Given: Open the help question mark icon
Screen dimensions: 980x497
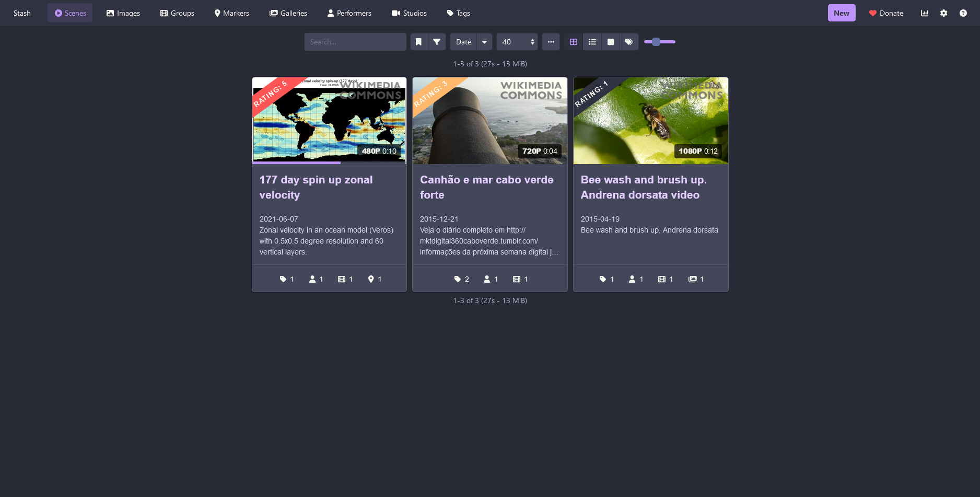Looking at the screenshot, I should pyautogui.click(x=963, y=13).
